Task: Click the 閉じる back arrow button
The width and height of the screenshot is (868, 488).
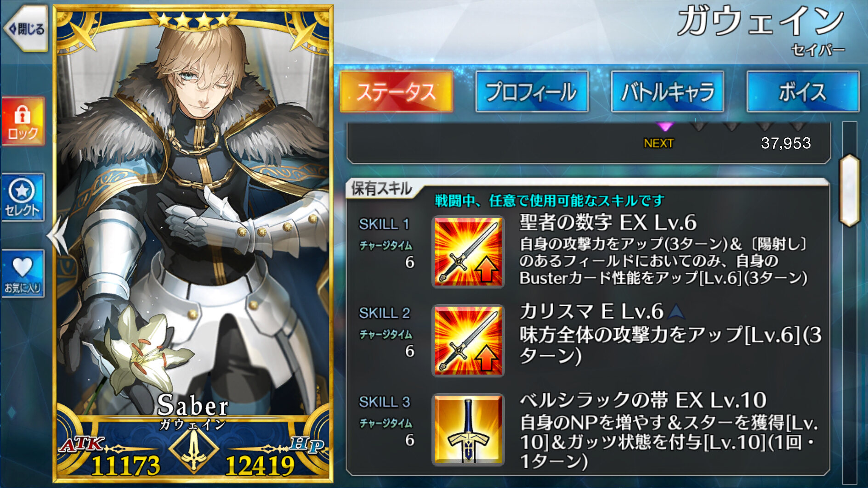Action: [x=25, y=29]
